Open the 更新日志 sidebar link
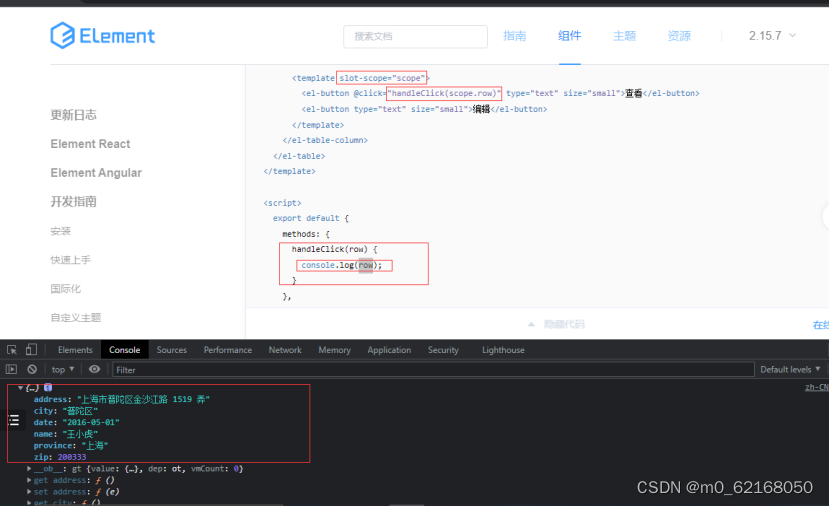The image size is (829, 506). (73, 115)
